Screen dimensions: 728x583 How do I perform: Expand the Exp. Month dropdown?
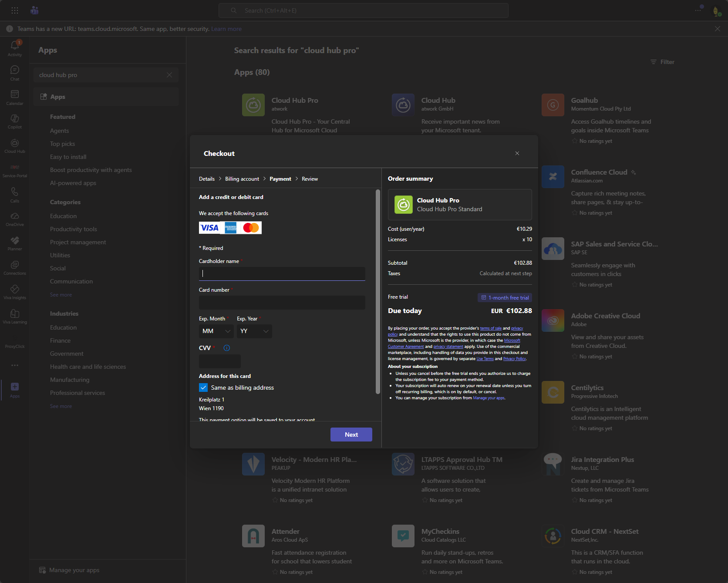tap(216, 331)
